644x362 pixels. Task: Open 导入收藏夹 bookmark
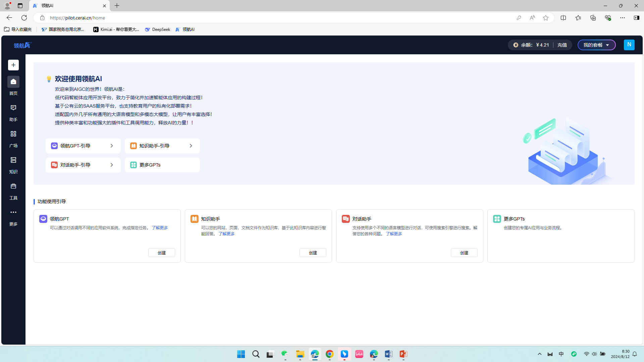click(18, 29)
